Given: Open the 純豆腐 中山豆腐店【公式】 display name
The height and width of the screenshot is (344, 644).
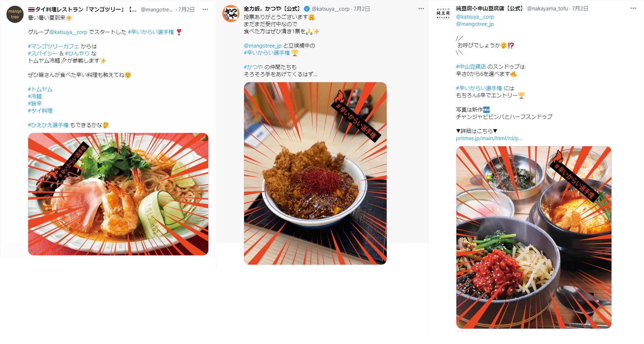Looking at the screenshot, I should tap(490, 8).
